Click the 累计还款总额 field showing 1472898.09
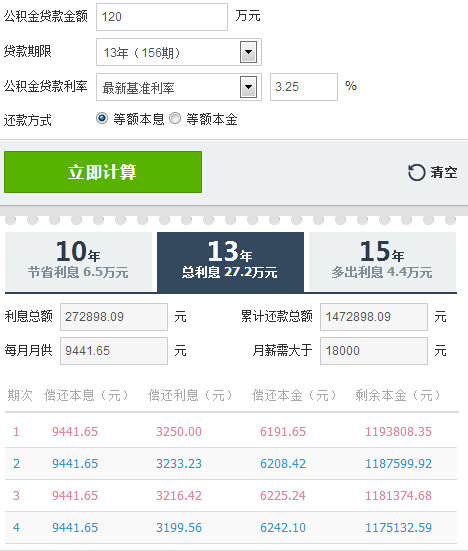468x551 pixels. [x=374, y=317]
